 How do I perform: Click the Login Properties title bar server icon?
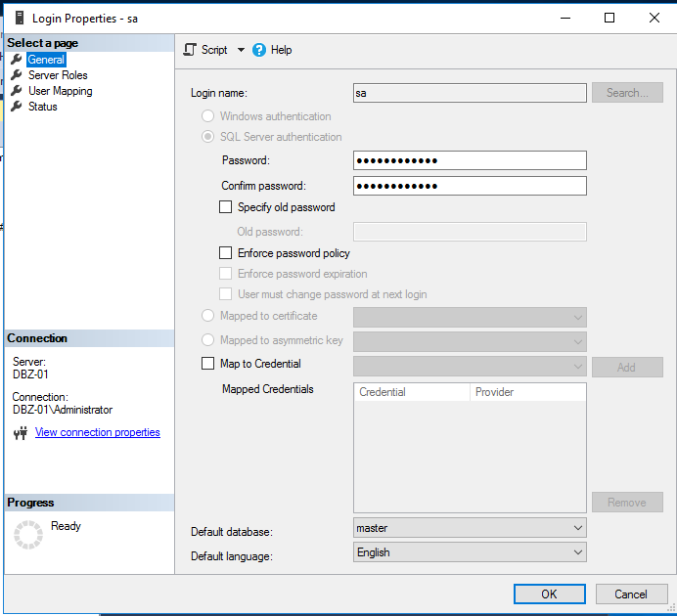click(x=20, y=19)
